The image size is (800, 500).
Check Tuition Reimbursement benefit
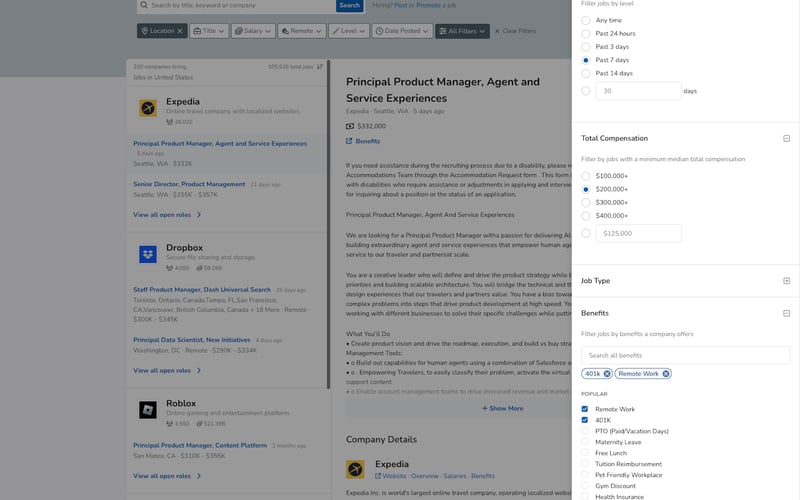585,464
